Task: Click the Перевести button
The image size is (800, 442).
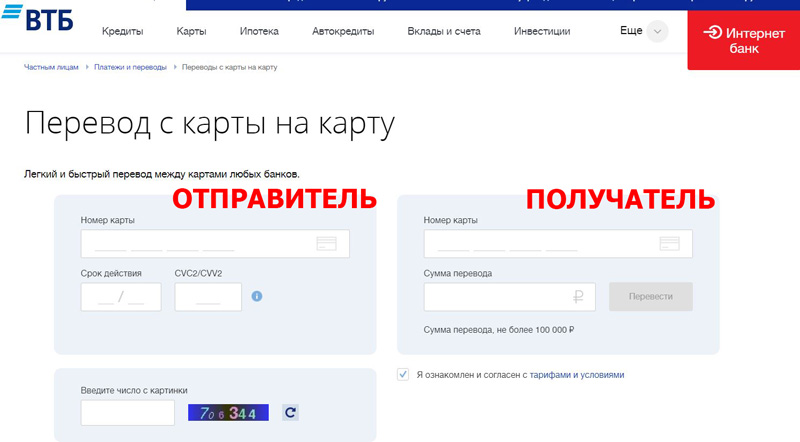Action: (x=651, y=297)
